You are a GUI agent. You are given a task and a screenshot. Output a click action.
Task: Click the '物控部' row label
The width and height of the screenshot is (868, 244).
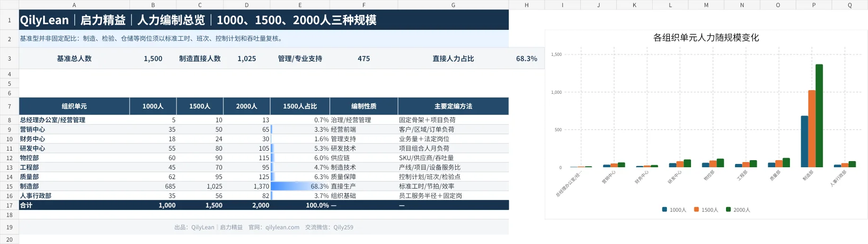click(x=74, y=158)
